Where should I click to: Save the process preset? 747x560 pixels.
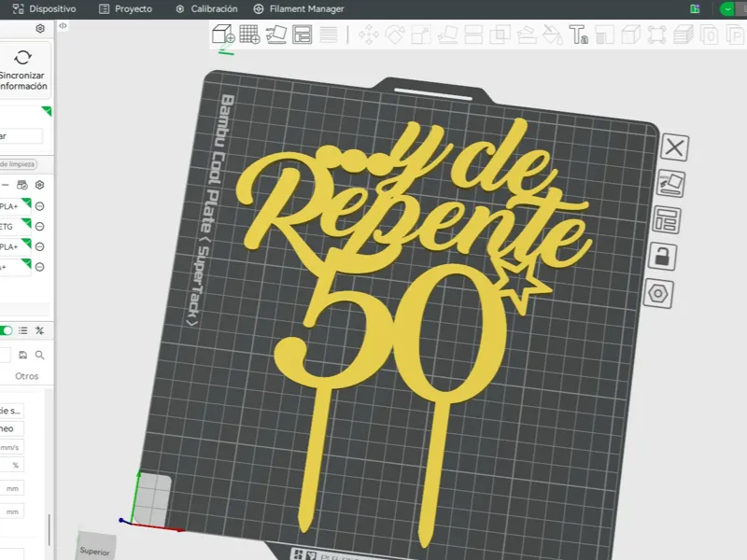point(22,355)
